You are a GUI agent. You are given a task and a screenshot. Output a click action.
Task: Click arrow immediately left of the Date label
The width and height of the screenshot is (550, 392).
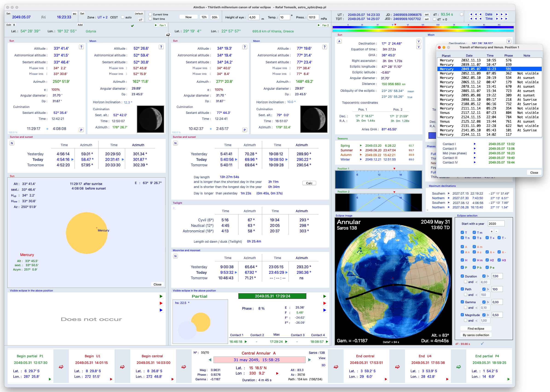pos(480,14)
